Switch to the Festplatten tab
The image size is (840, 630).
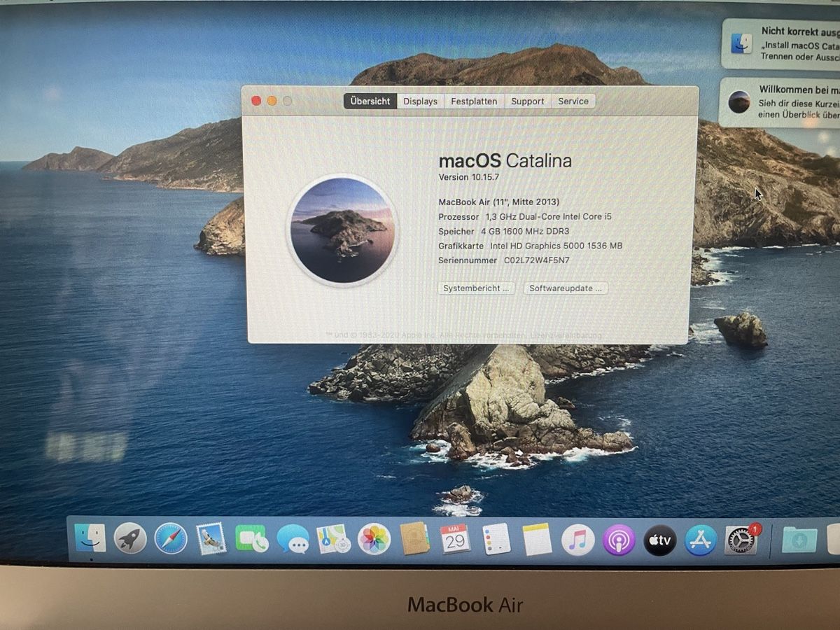point(474,101)
